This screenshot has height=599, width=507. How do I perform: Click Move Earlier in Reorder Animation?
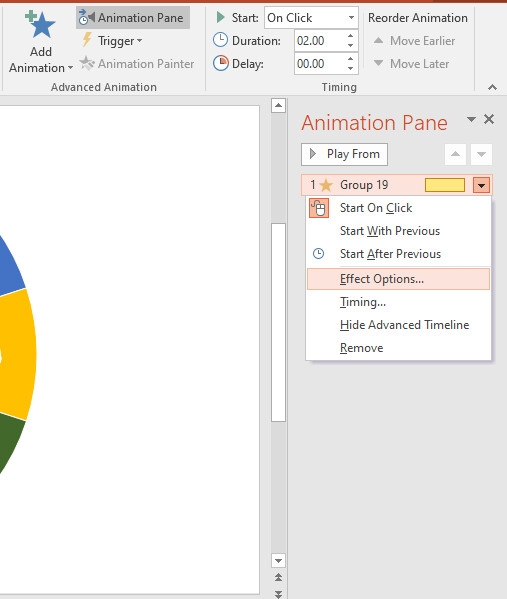414,40
